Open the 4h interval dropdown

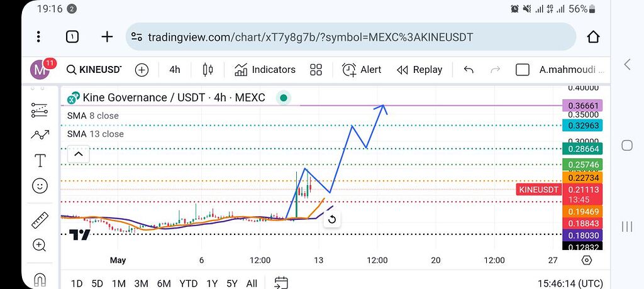pyautogui.click(x=175, y=70)
